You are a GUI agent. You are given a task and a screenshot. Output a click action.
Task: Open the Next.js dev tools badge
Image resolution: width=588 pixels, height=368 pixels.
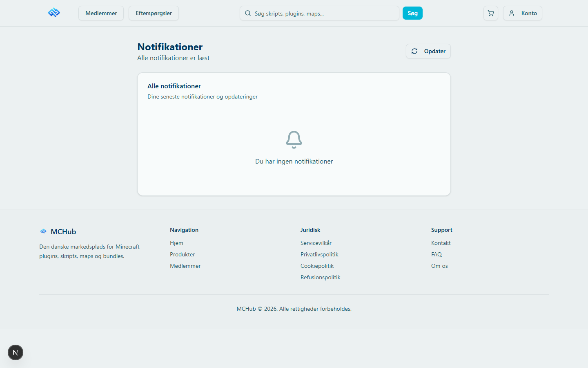(16, 352)
